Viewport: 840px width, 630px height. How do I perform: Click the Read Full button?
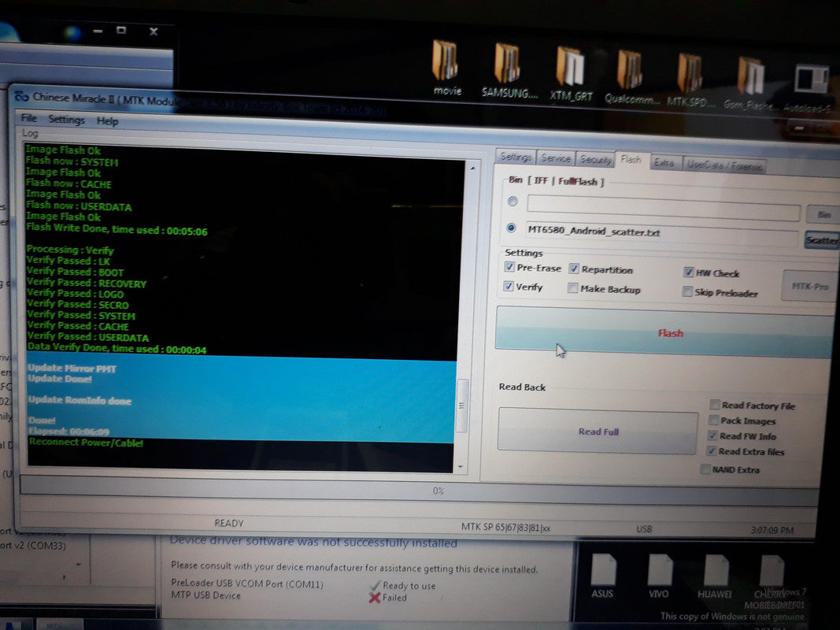click(x=598, y=432)
